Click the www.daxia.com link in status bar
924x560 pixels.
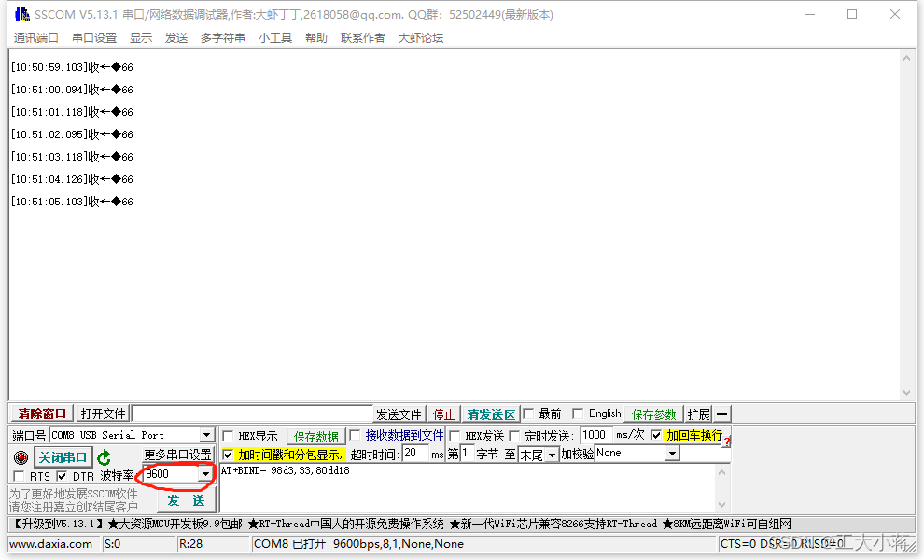[50, 543]
